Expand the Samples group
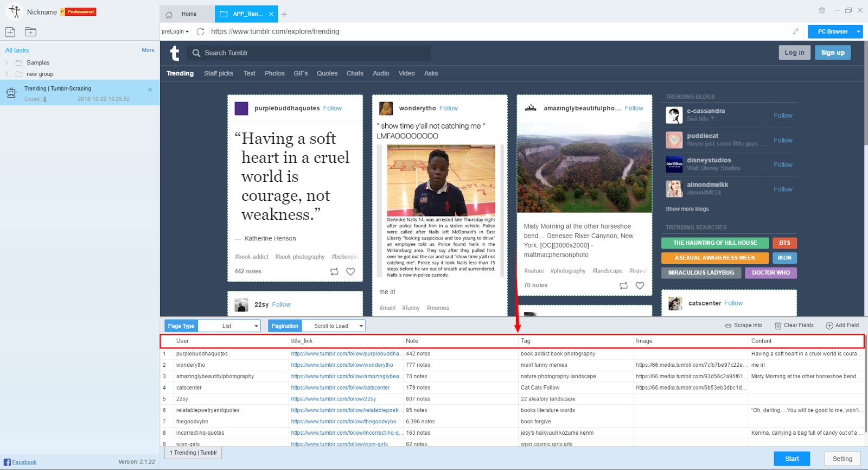 click(7, 63)
